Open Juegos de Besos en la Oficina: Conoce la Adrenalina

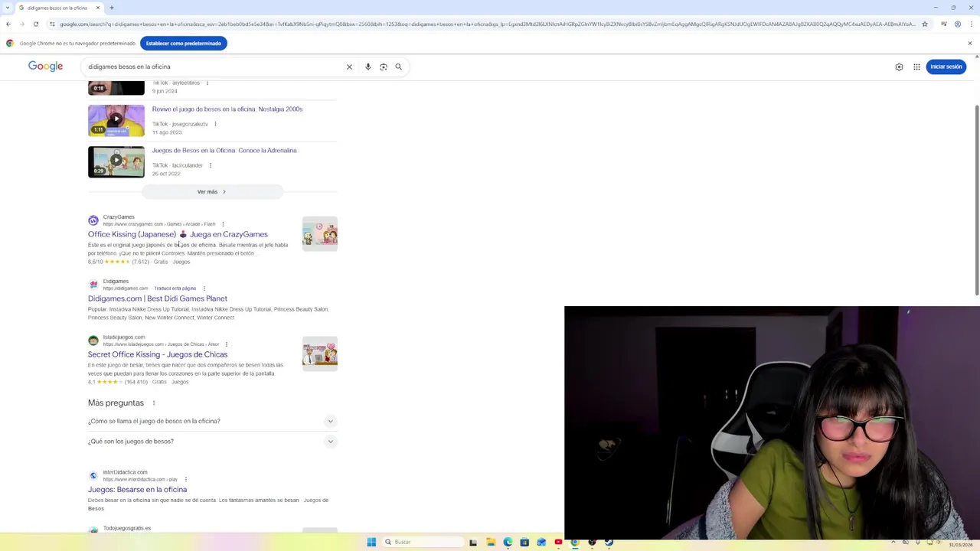point(224,151)
